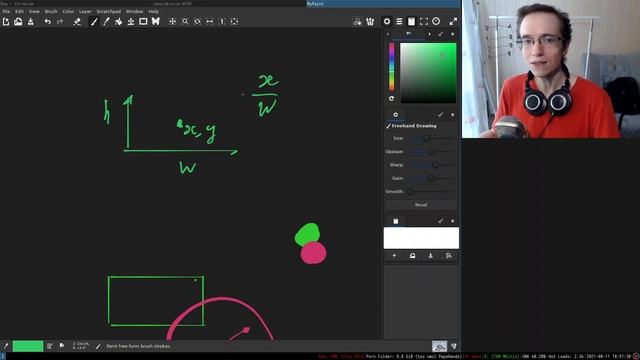Activate the Symmetry butterfly tool
The image size is (640, 360).
coord(156,22)
